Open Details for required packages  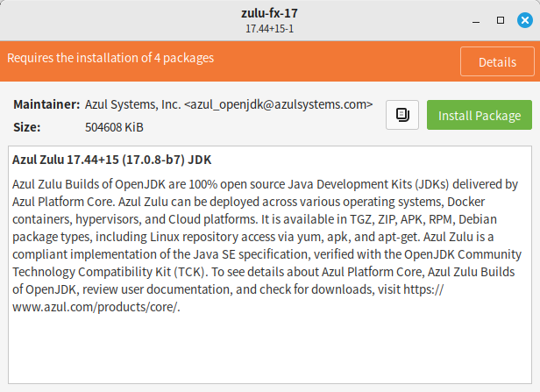(x=497, y=61)
